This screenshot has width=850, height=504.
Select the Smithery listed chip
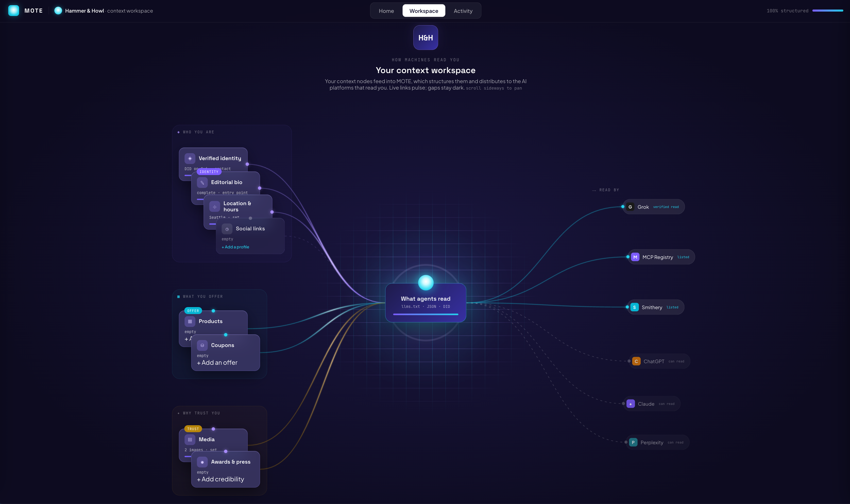(x=656, y=307)
